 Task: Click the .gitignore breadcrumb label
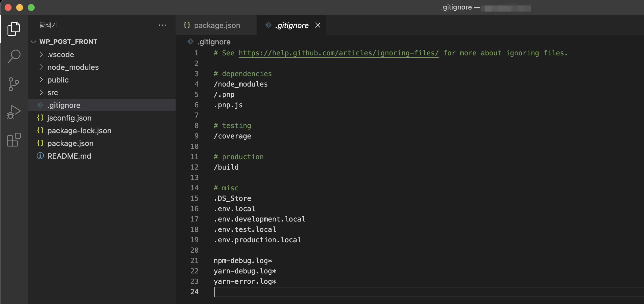pyautogui.click(x=214, y=42)
